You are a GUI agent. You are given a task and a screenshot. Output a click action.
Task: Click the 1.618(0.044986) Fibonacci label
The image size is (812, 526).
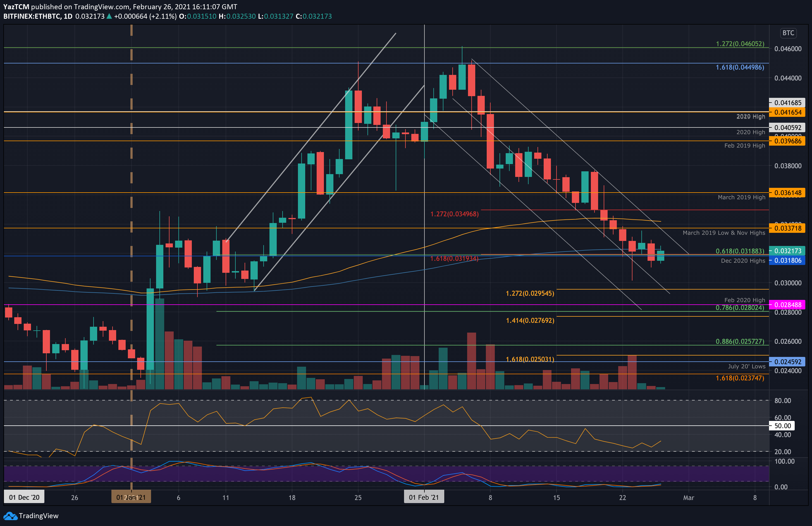tap(740, 67)
